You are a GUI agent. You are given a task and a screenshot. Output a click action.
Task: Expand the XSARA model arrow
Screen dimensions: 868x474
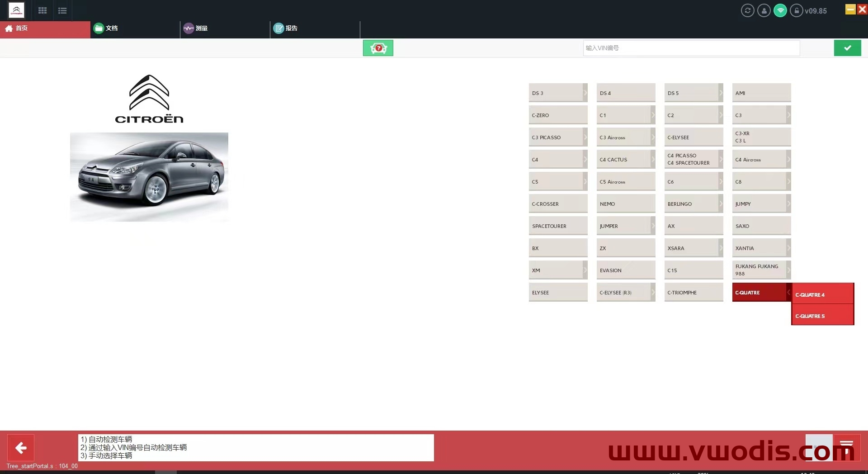[721, 248]
